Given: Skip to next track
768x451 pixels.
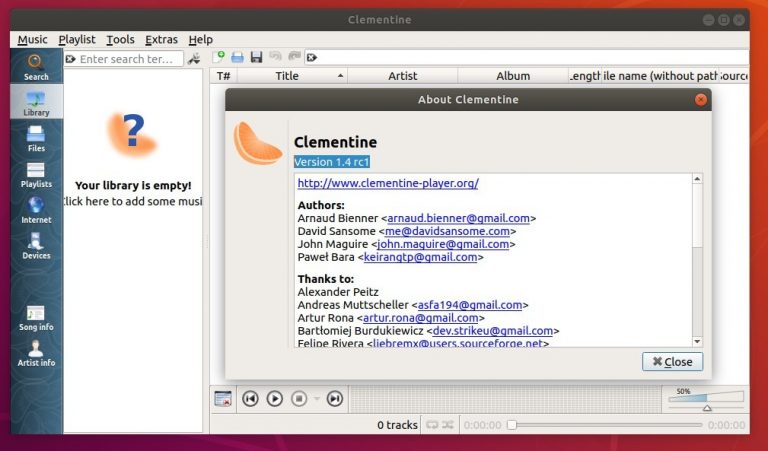Looking at the screenshot, I should (x=335, y=399).
